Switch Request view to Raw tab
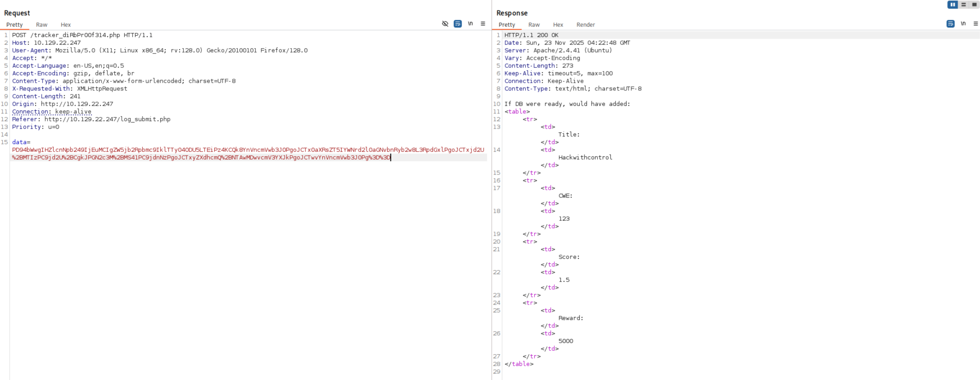Image resolution: width=980 pixels, height=380 pixels. (42, 25)
